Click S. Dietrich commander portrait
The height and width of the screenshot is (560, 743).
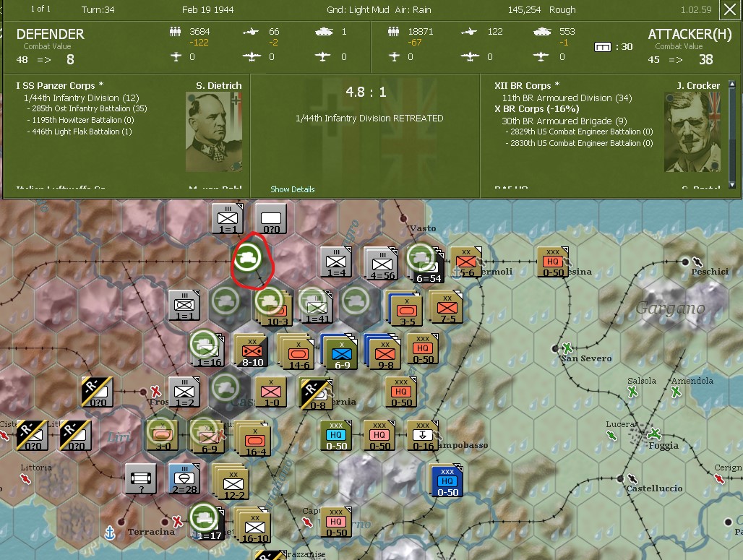click(x=214, y=132)
